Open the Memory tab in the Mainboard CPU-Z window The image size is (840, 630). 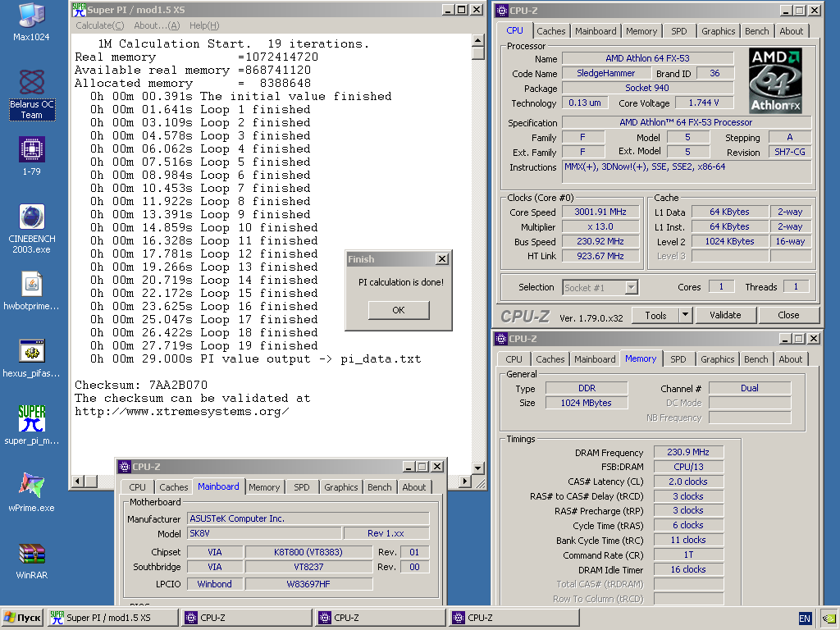pyautogui.click(x=264, y=487)
